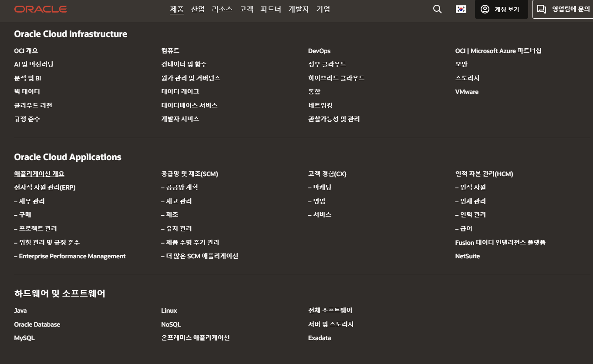The height and width of the screenshot is (364, 593).
Task: Open the 제품 menu
Action: 177,9
